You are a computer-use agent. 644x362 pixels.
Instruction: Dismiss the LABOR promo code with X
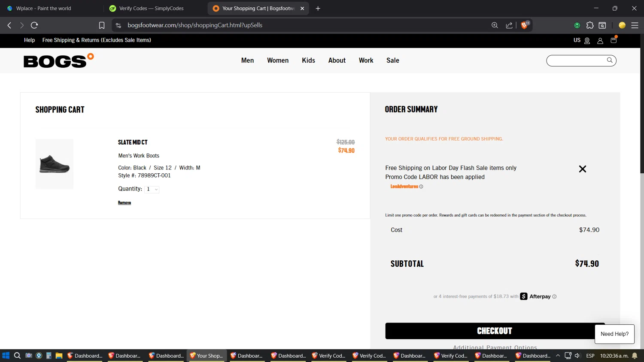tap(583, 169)
